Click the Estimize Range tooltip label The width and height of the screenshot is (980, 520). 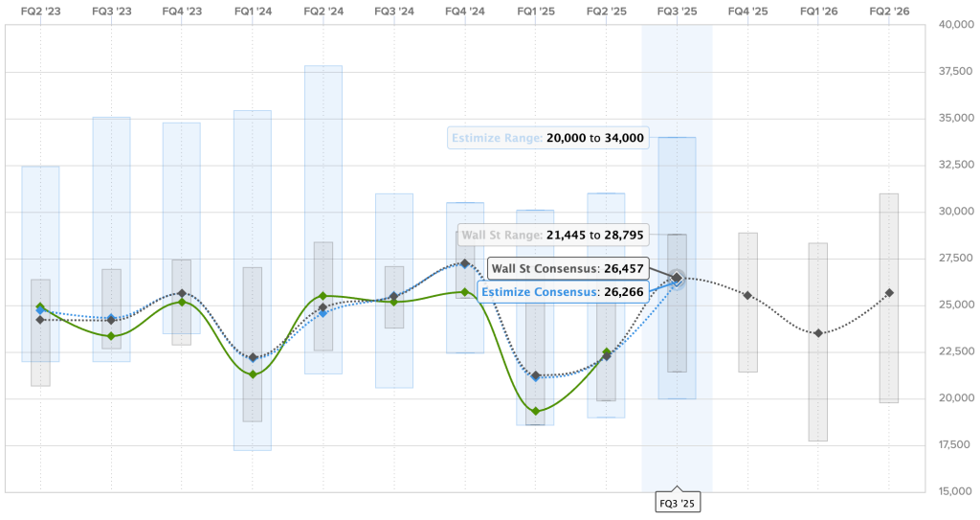click(x=547, y=138)
